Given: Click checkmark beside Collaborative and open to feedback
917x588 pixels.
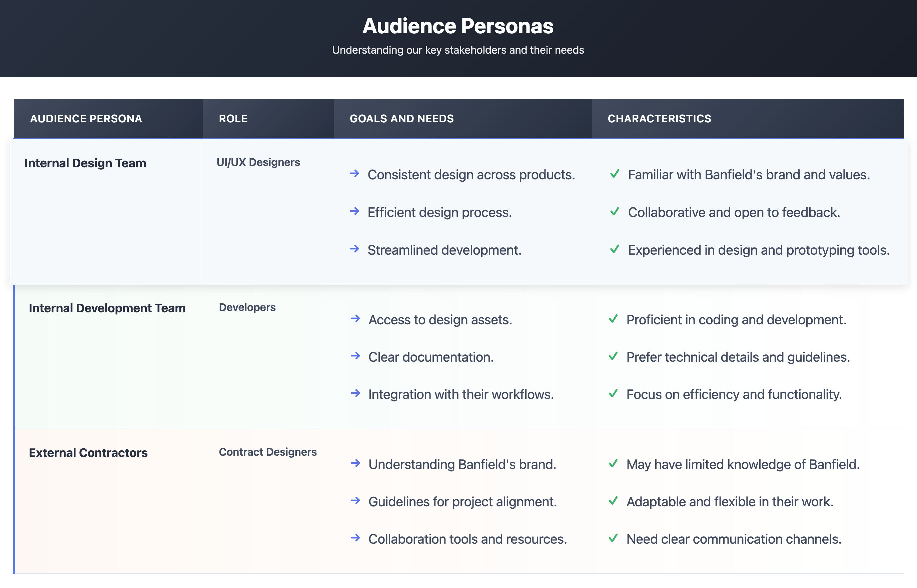Looking at the screenshot, I should click(x=615, y=211).
